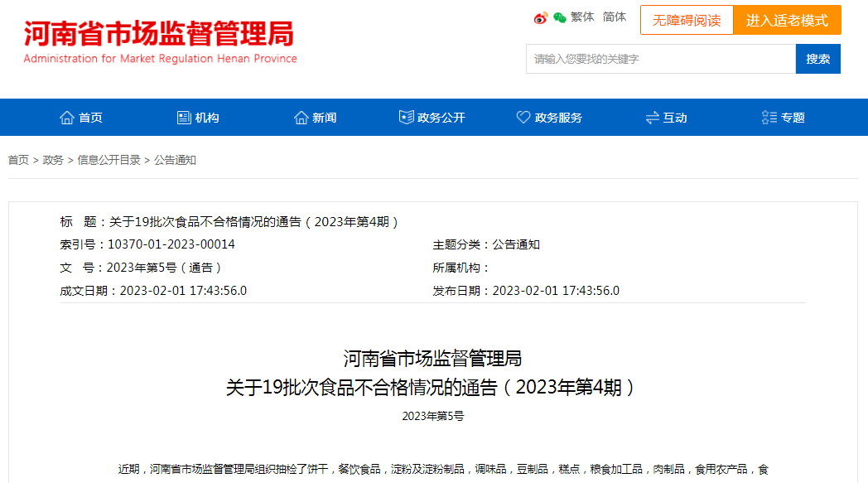Focus the keyword search input box
The width and height of the screenshot is (868, 483).
(660, 59)
